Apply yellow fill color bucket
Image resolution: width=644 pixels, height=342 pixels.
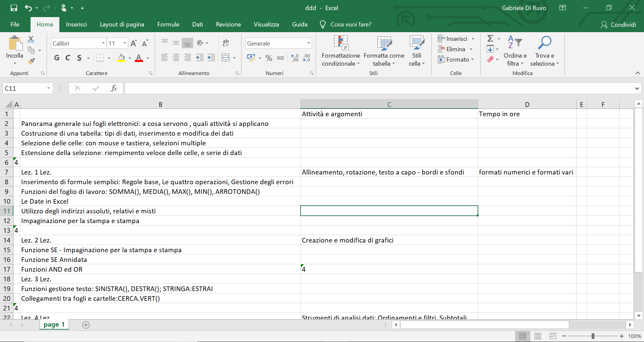click(121, 58)
